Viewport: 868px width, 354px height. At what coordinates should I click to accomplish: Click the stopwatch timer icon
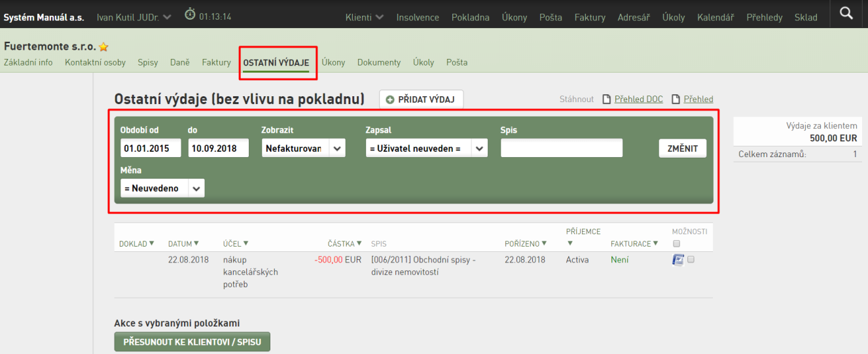point(190,14)
